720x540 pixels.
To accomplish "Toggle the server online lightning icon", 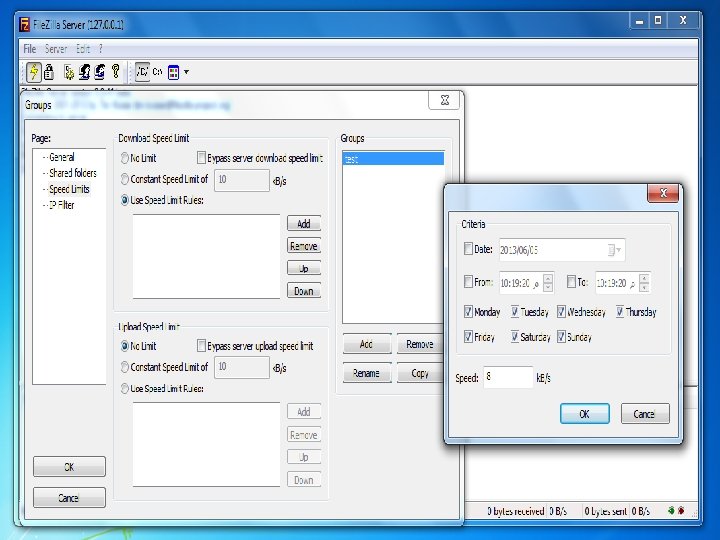I will click(x=34, y=72).
